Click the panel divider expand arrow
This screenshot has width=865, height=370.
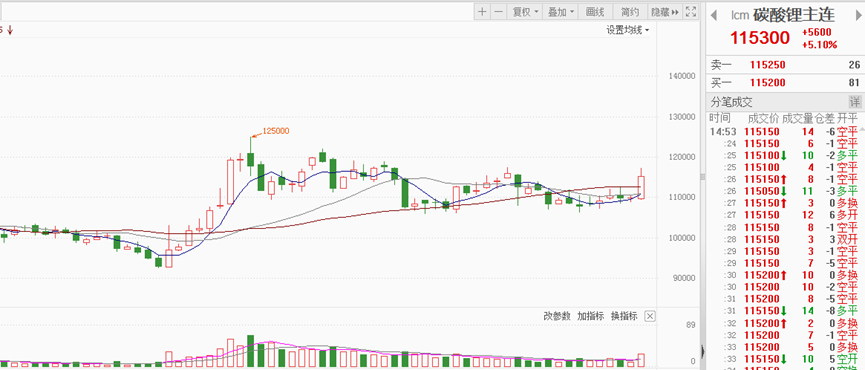[703, 351]
